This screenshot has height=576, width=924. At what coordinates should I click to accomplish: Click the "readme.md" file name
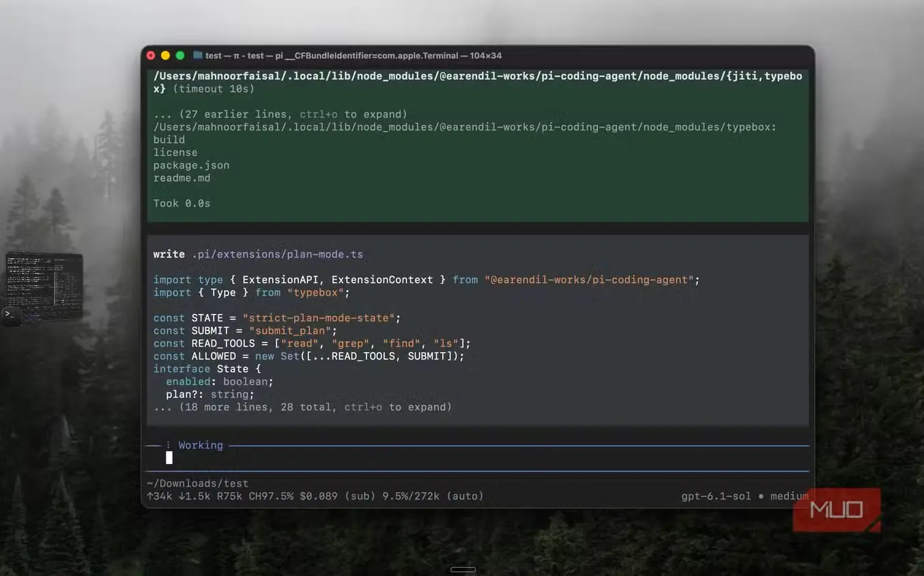[182, 178]
